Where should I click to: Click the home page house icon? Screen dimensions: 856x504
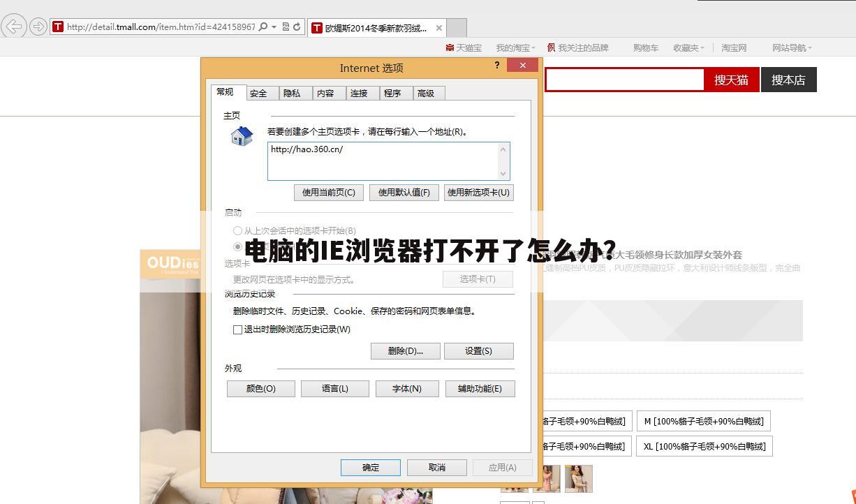[x=242, y=136]
